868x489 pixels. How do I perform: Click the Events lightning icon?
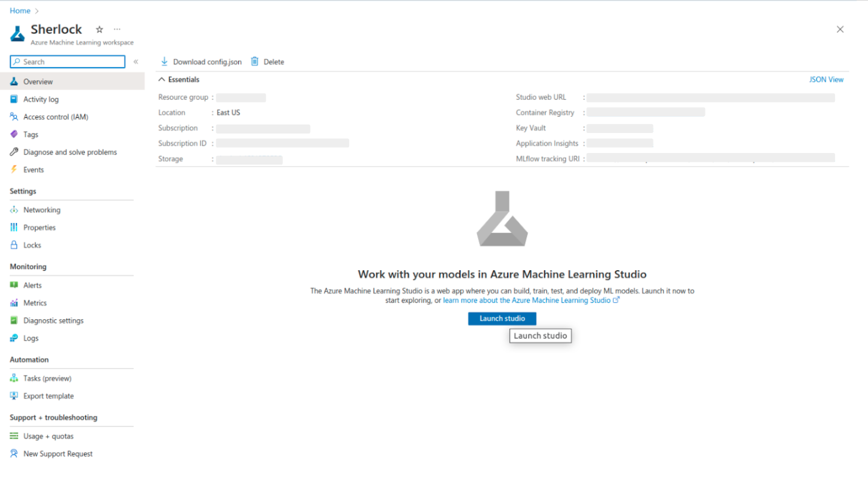point(14,169)
